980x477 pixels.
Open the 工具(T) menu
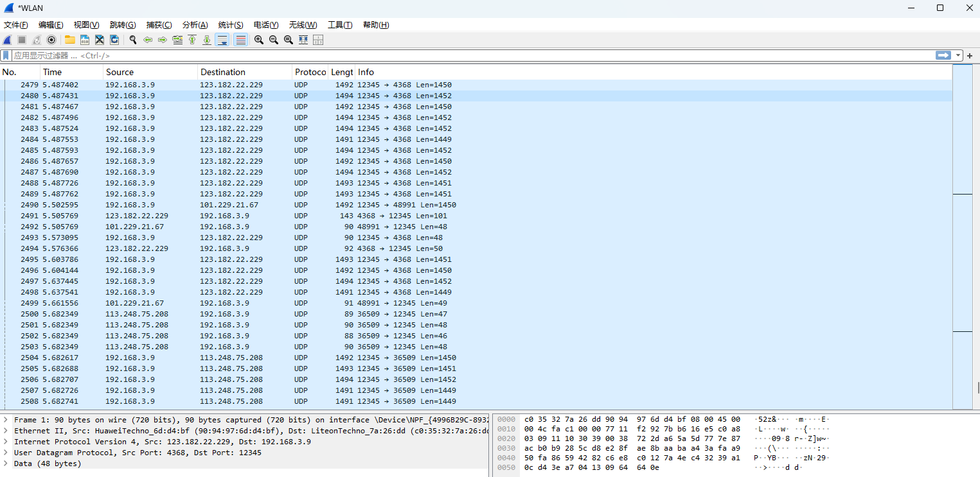340,25
